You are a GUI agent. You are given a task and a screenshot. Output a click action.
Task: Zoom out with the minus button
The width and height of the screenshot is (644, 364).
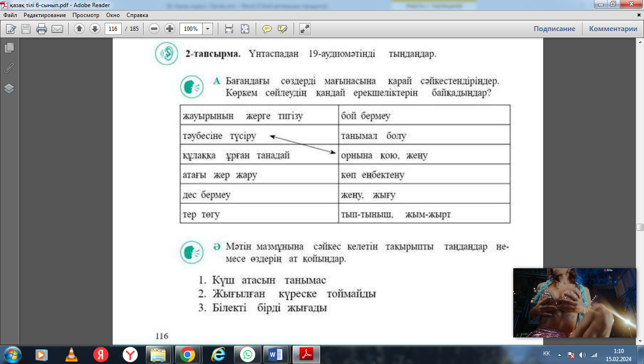click(x=154, y=29)
